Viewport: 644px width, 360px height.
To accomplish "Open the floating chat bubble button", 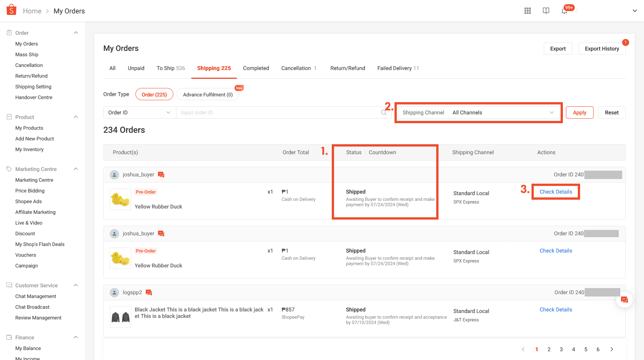I will point(624,300).
